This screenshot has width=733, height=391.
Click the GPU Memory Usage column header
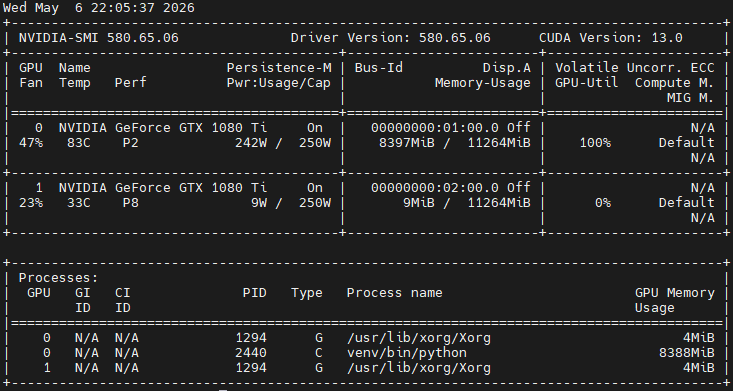(x=675, y=300)
